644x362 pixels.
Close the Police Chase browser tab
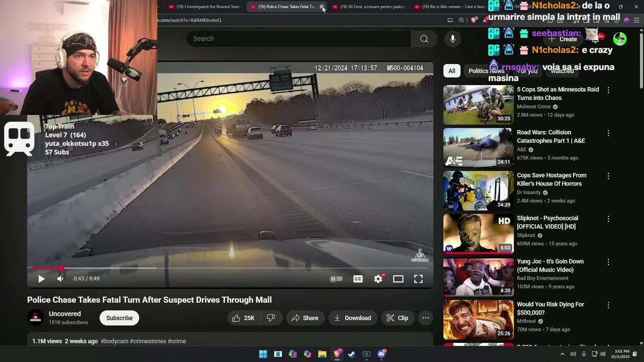pyautogui.click(x=321, y=7)
